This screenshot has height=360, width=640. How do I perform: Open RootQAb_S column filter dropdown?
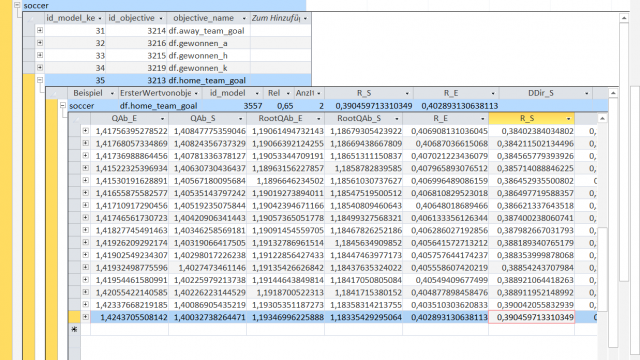[x=396, y=119]
